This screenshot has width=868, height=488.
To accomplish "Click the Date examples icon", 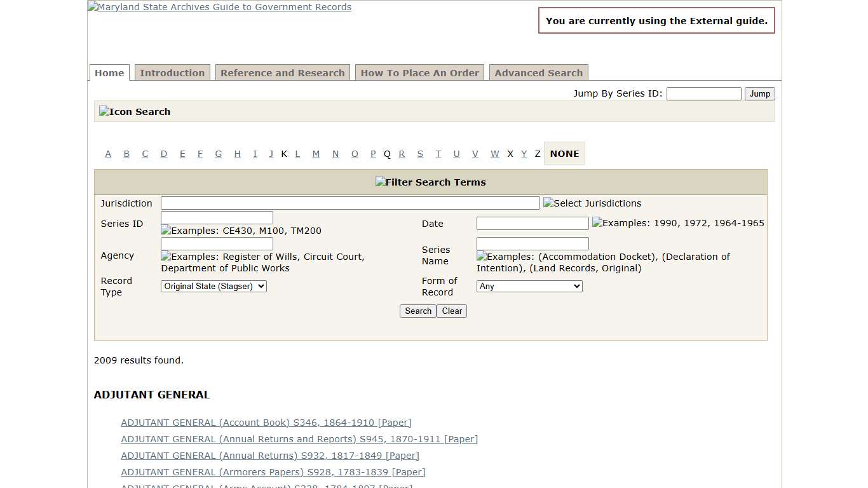I will [597, 222].
